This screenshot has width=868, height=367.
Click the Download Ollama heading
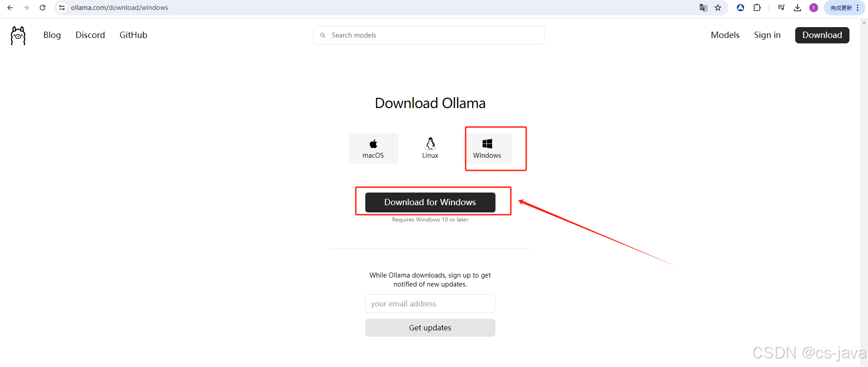[x=430, y=103]
